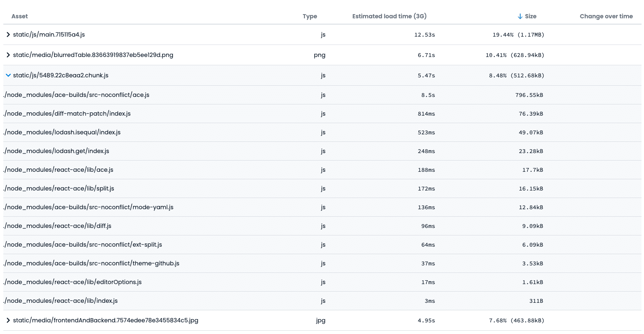Screen dimensions: 644x334
Task: Click the 5.47s load time value
Action: [x=426, y=75]
